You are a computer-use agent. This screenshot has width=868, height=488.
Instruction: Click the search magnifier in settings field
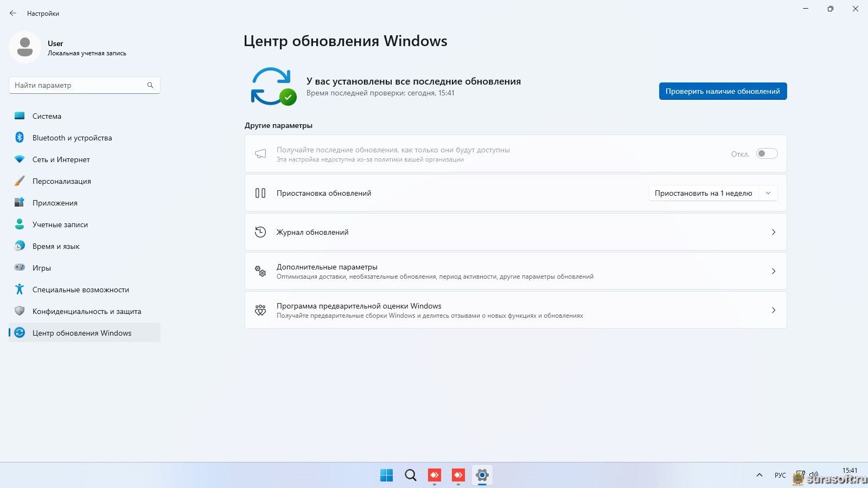150,85
